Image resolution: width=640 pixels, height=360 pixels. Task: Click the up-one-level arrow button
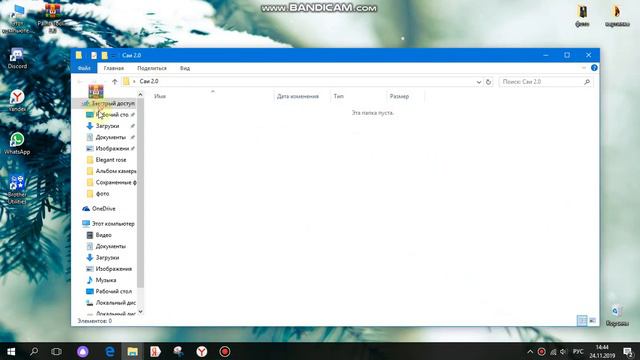click(115, 82)
